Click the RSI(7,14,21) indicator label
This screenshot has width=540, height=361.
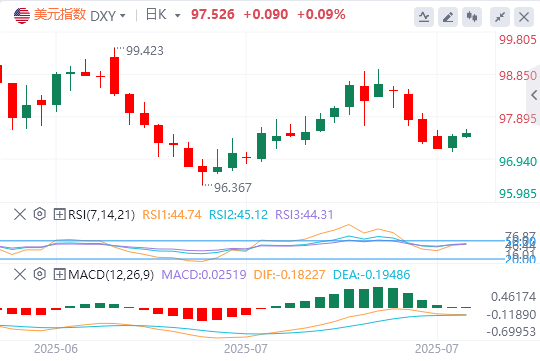pyautogui.click(x=101, y=215)
